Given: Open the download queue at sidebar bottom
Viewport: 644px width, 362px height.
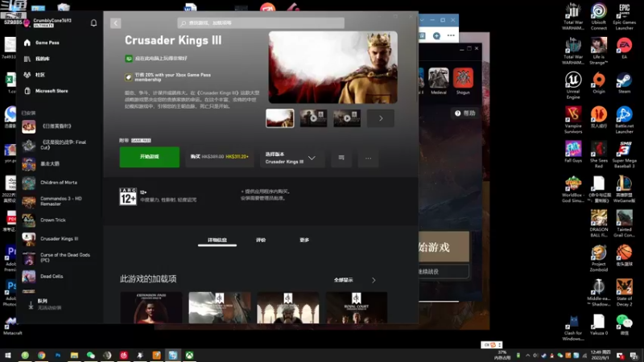Looking at the screenshot, I should (x=49, y=304).
